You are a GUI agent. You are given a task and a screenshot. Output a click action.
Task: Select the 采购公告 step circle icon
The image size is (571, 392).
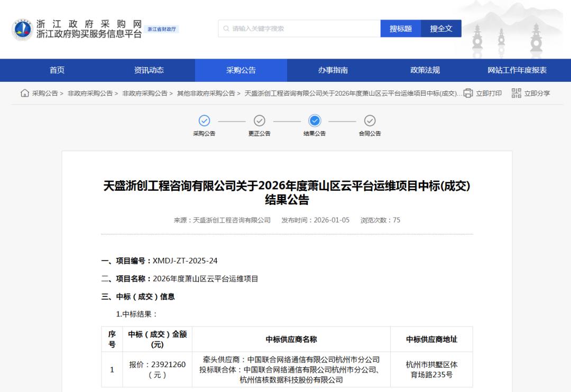click(x=204, y=120)
